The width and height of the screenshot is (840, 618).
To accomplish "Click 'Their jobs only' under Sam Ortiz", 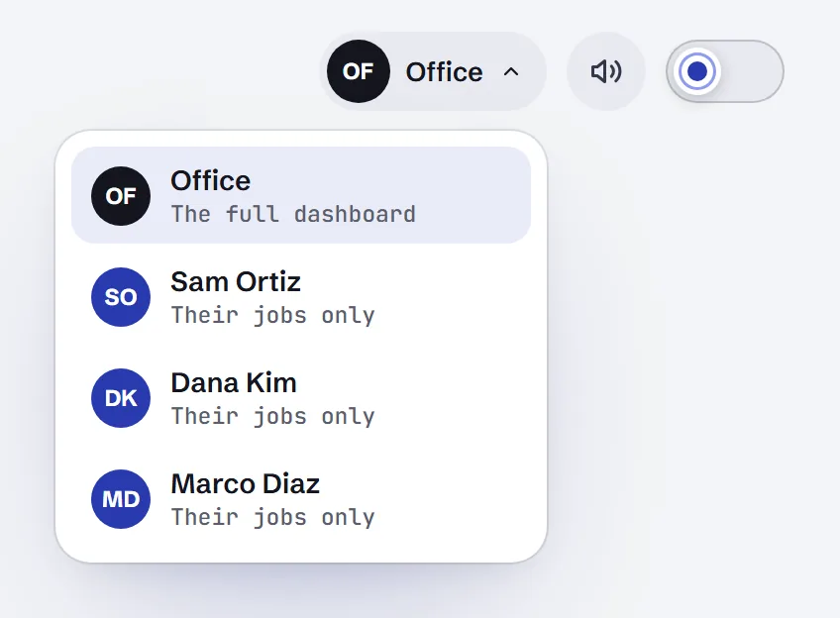I will tap(272, 315).
